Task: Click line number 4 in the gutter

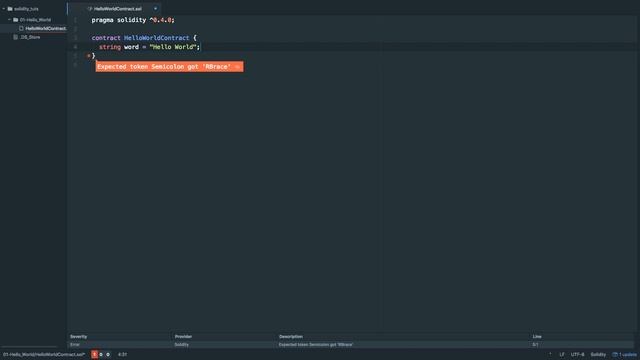Action: coord(75,47)
